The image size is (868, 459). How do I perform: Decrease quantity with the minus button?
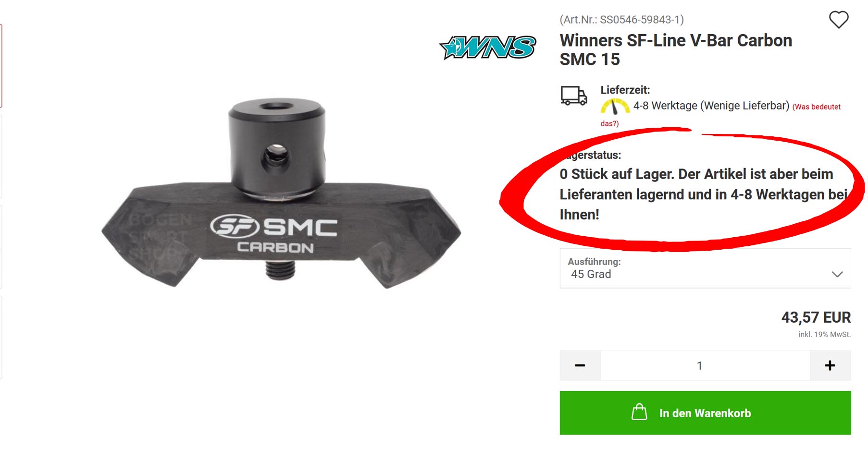(580, 365)
